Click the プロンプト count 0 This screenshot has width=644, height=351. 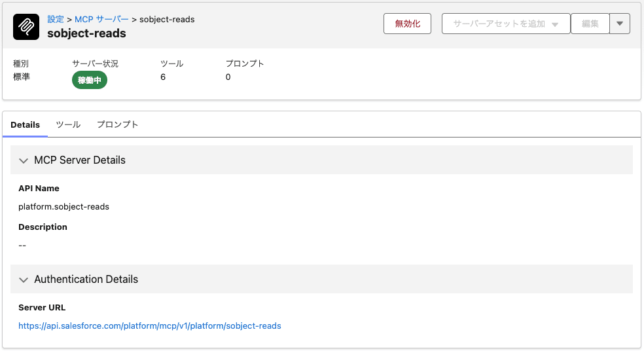[228, 77]
